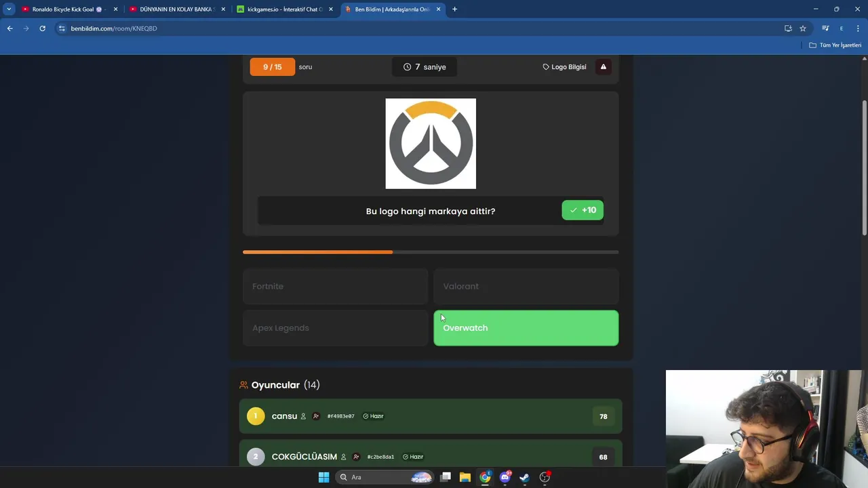The width and height of the screenshot is (868, 488).
Task: Close the Ben Bildim tab
Action: coord(438,9)
